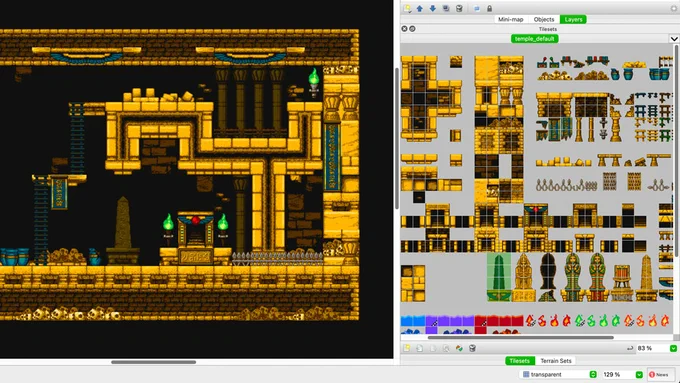Switch to the Terrain Sets tab
The image size is (680, 383).
[556, 360]
